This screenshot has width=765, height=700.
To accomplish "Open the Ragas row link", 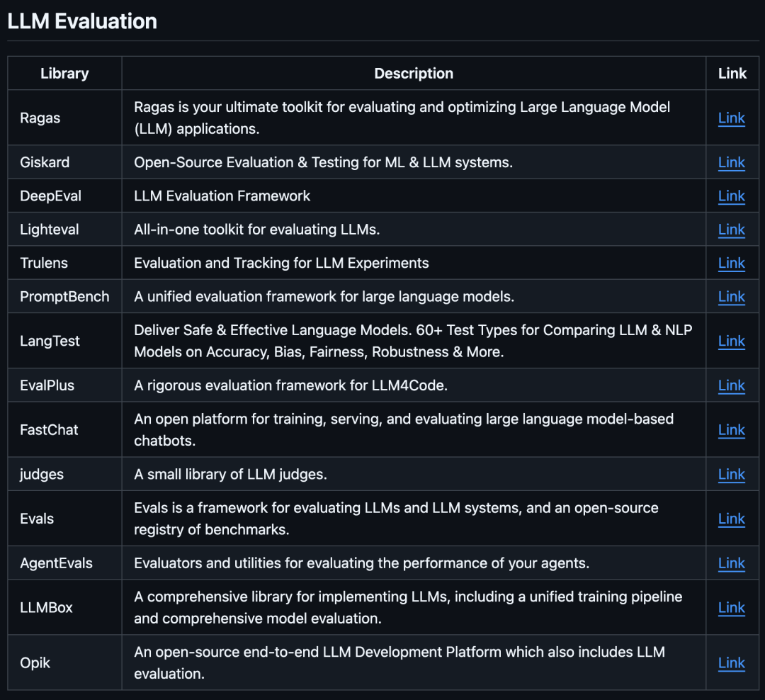I will pyautogui.click(x=731, y=118).
